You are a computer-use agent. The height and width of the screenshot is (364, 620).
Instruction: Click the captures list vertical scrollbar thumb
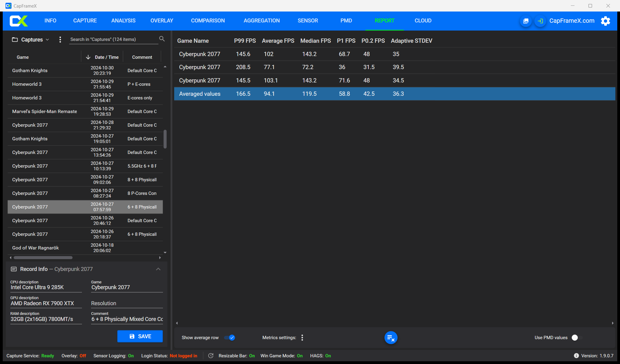[x=165, y=139]
